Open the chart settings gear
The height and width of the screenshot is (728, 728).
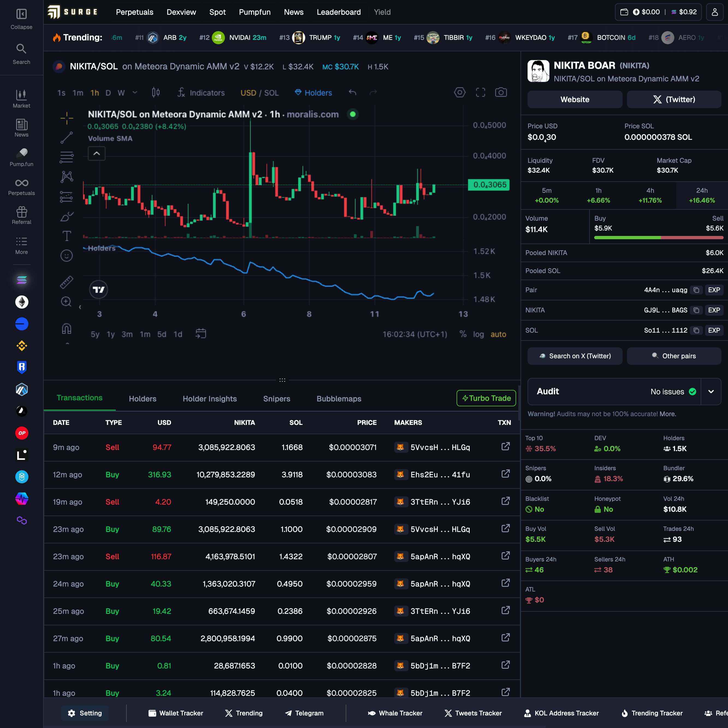[x=460, y=92]
